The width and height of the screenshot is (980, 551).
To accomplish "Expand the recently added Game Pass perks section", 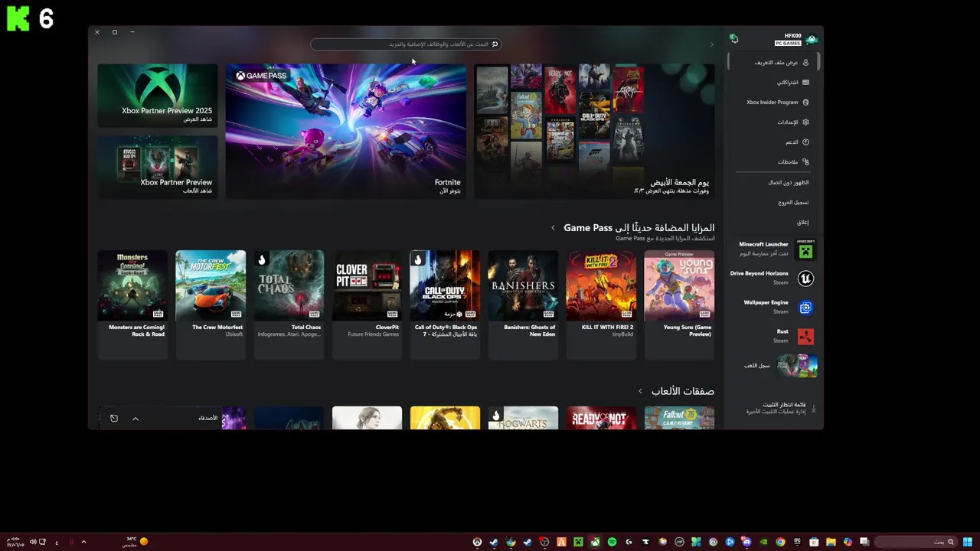I will (554, 228).
